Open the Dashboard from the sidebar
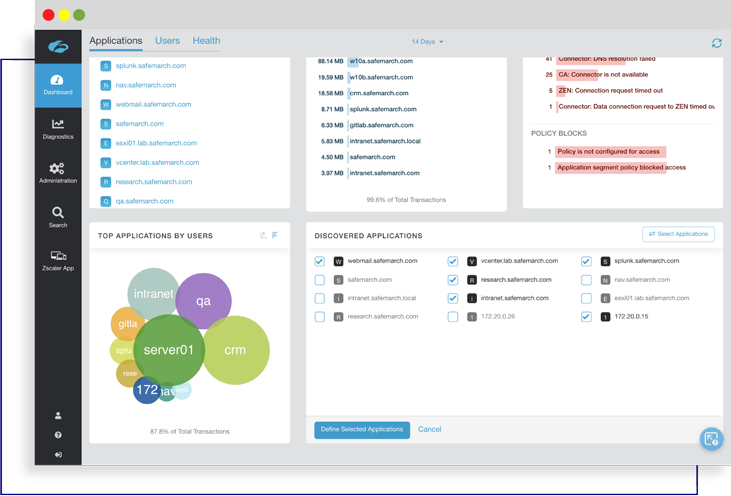Image resolution: width=731 pixels, height=496 pixels. coord(58,85)
